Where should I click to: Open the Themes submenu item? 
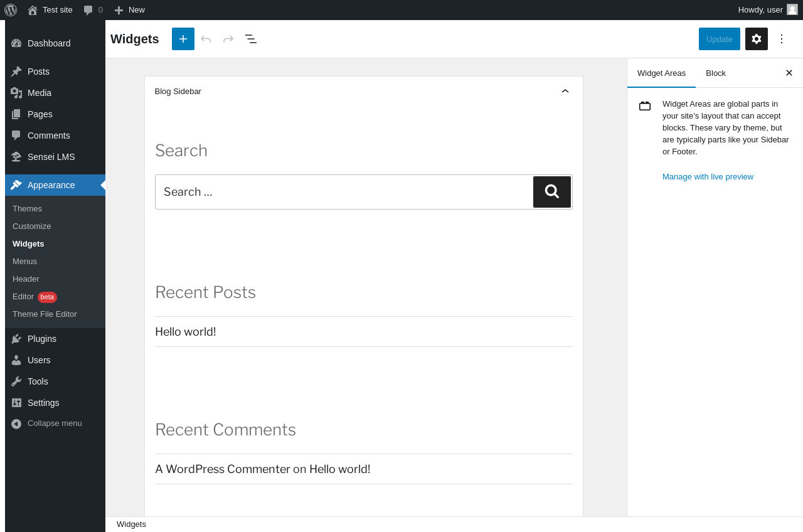27,209
